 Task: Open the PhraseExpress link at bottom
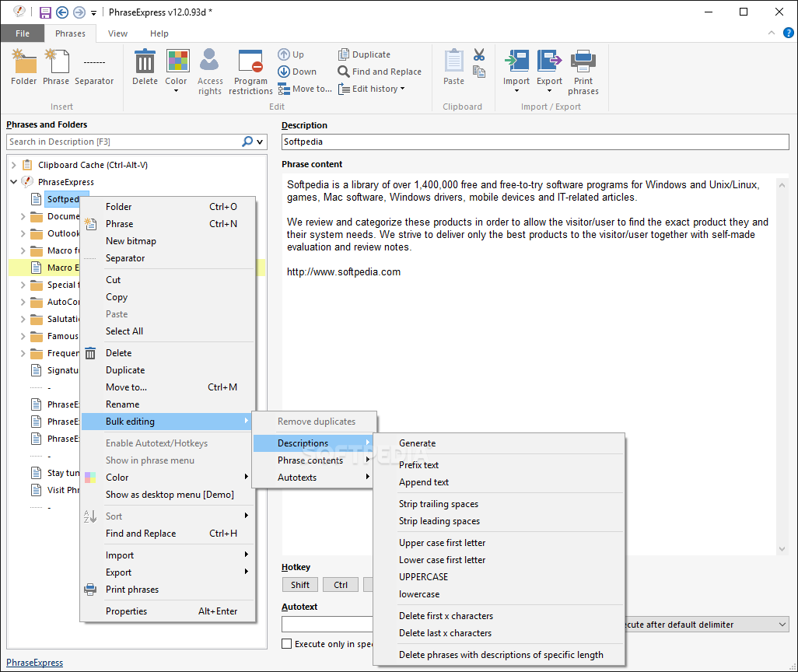tap(34, 663)
